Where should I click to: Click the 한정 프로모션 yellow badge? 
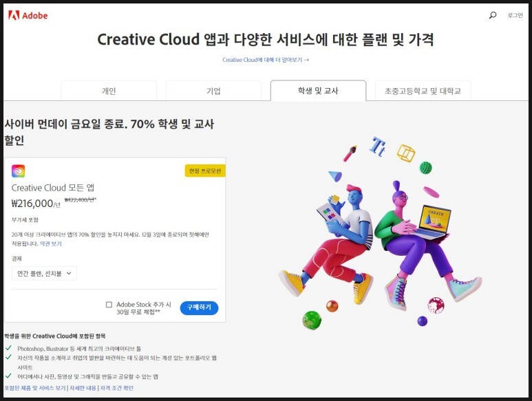205,171
